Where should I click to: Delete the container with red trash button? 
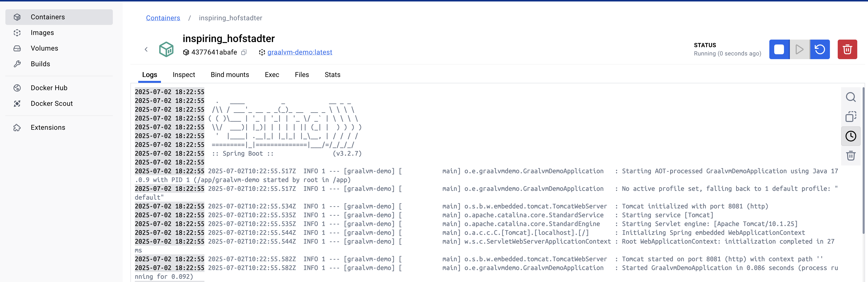(x=847, y=50)
